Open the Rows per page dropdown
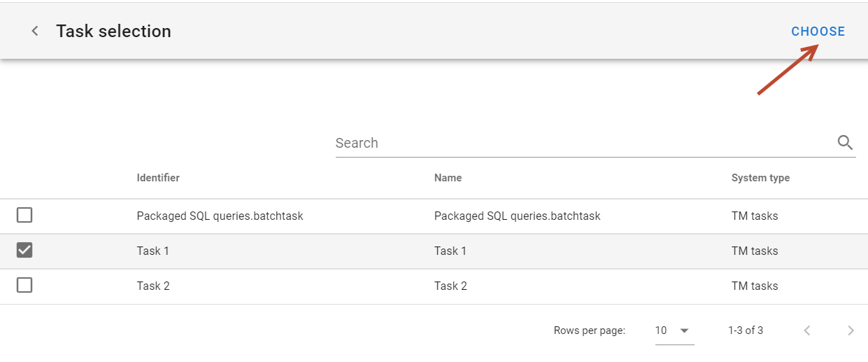The height and width of the screenshot is (362, 868). click(x=674, y=330)
